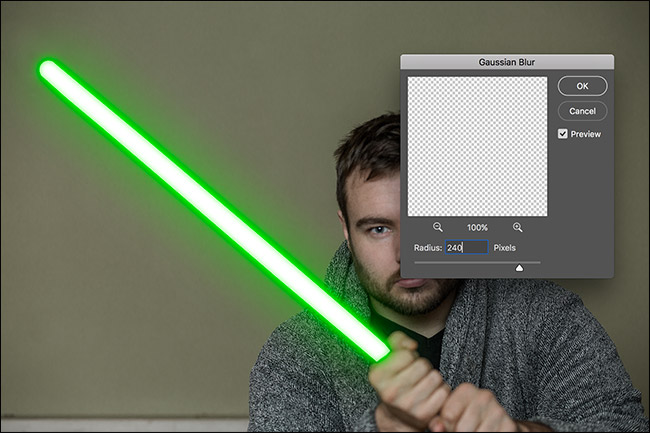Click the Radius slider handle

tap(519, 268)
